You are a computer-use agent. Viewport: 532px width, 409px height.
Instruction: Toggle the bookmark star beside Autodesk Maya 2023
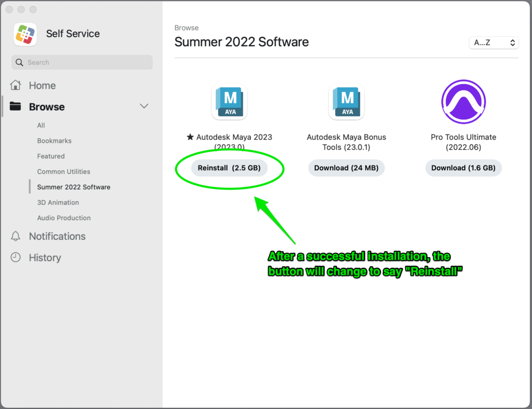click(x=190, y=137)
